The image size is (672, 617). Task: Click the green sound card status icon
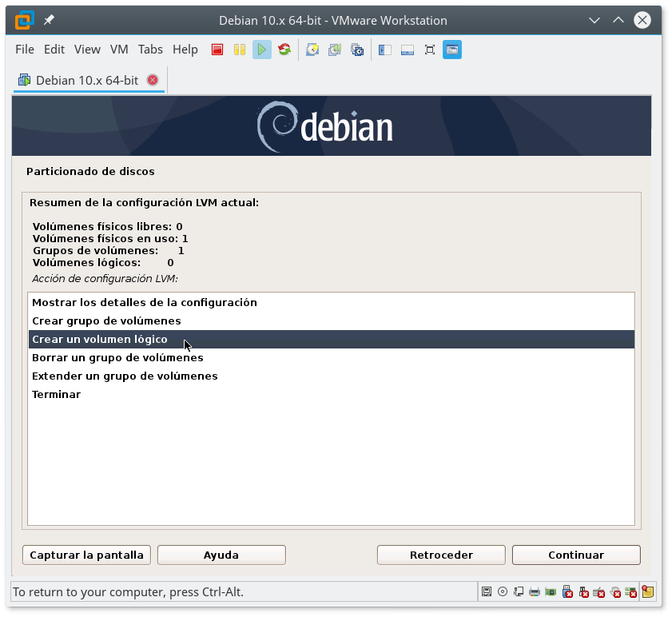tap(551, 592)
